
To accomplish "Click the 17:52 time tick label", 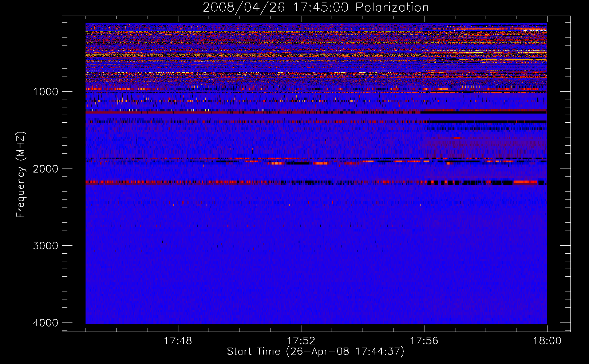I will coord(301,341).
